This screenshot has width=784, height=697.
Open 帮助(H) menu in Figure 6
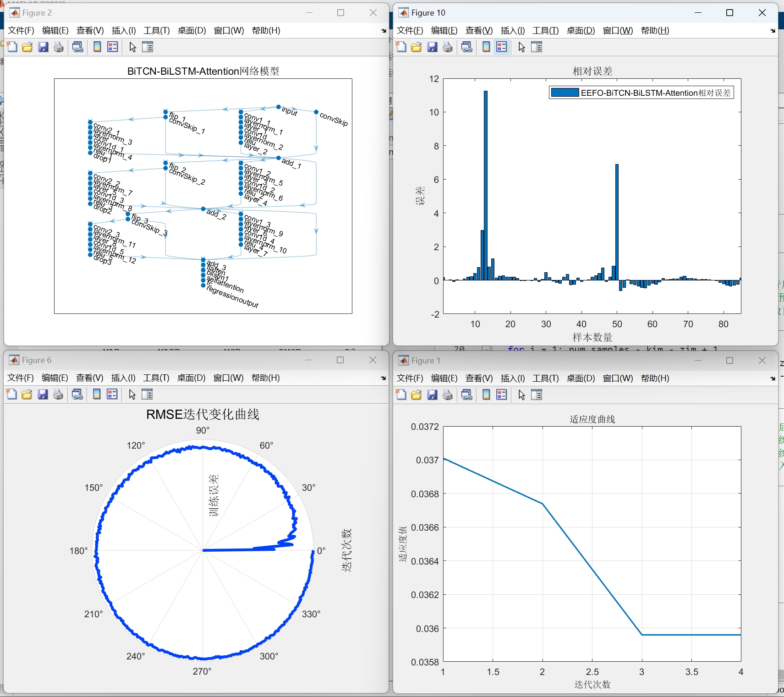tap(266, 378)
